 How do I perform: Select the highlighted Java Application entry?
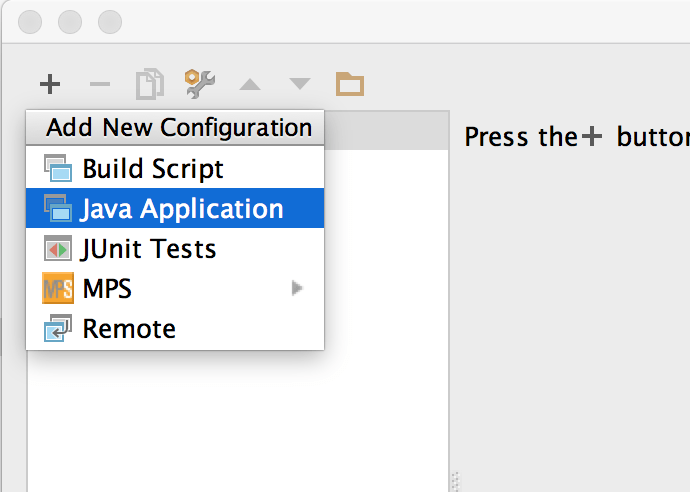[182, 209]
